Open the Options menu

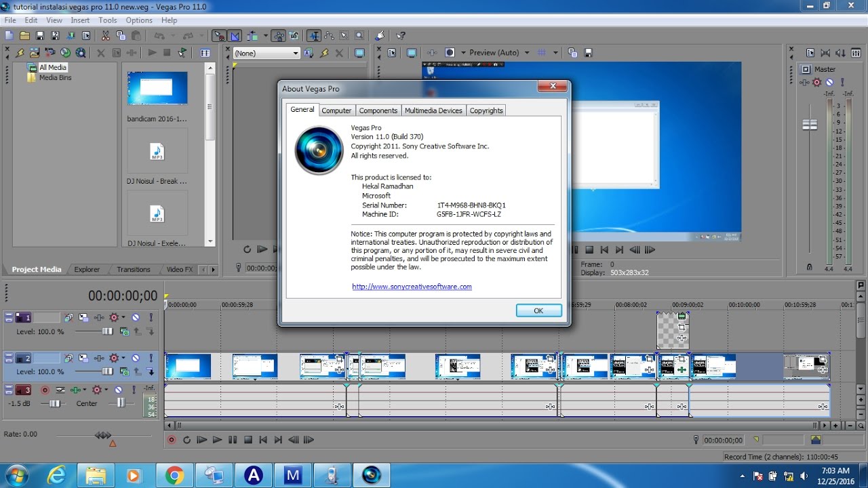[139, 20]
